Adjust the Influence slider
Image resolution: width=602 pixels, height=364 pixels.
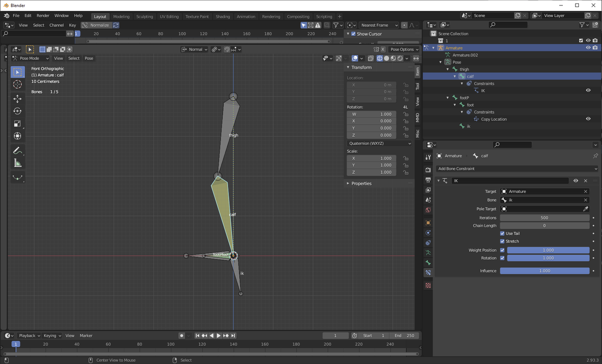point(544,271)
